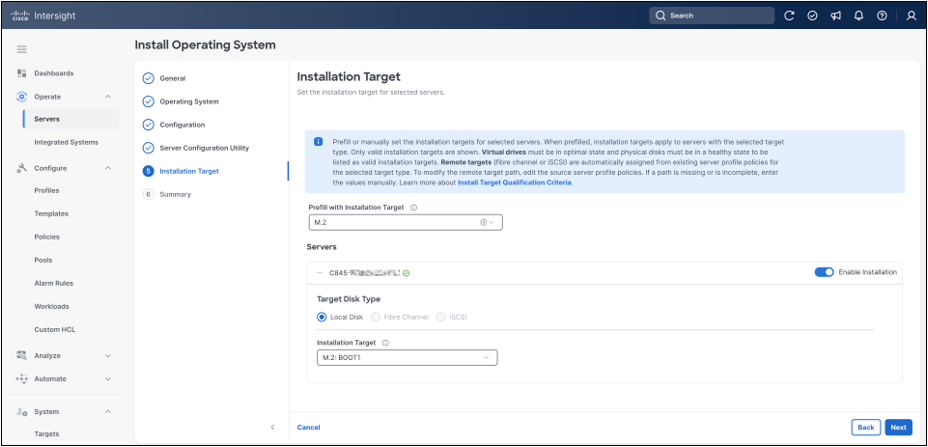928x447 pixels.
Task: Open Custom HCL in the sidebar
Action: 55,329
